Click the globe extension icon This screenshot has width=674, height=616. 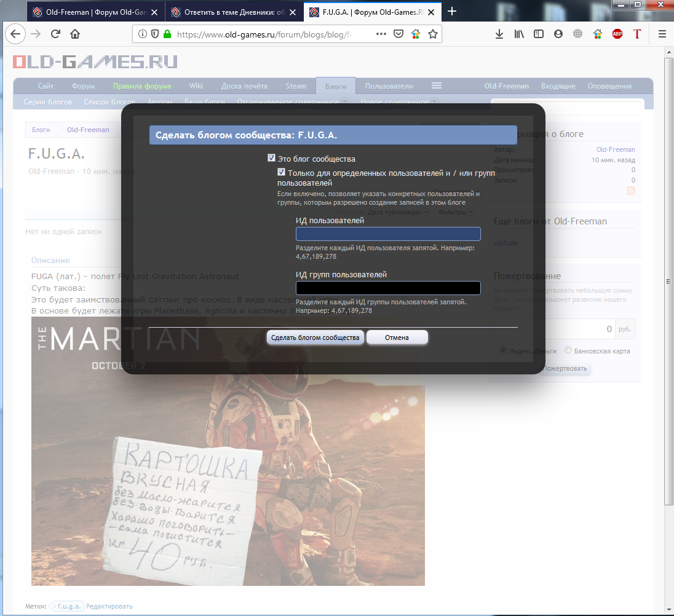point(577,34)
